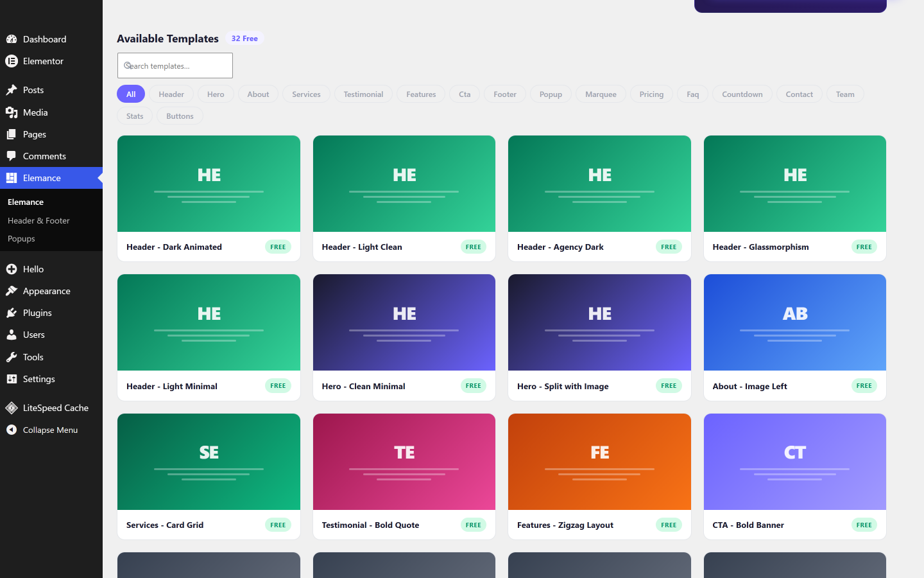This screenshot has height=578, width=924.
Task: Click the Elemance grid icon
Action: [12, 178]
